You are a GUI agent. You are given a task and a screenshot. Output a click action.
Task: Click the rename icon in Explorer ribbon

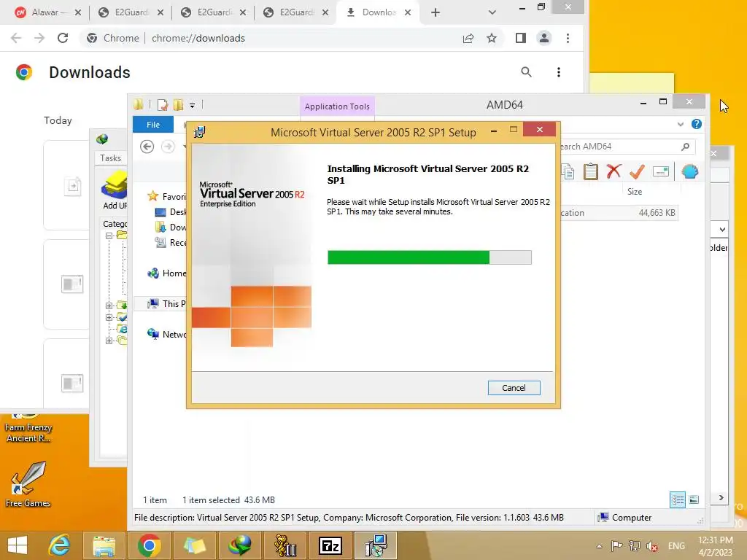pos(661,171)
